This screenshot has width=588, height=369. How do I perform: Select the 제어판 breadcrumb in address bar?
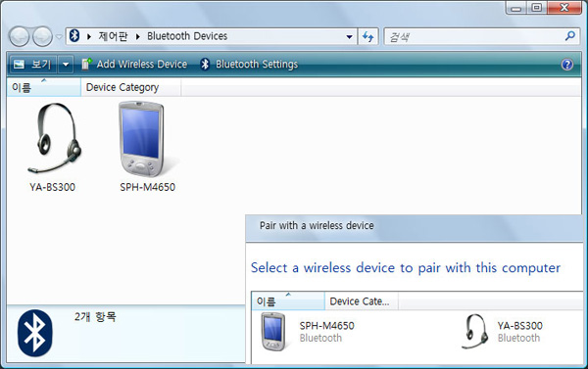coord(113,36)
